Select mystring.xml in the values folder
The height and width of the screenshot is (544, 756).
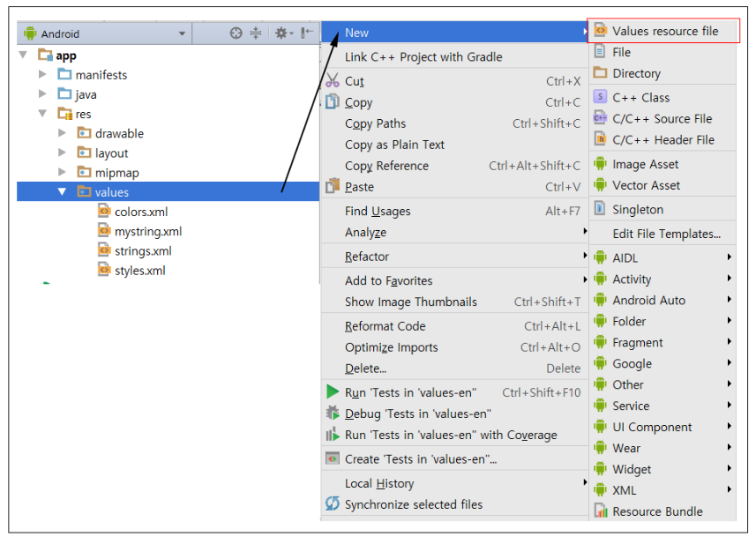pos(148,231)
